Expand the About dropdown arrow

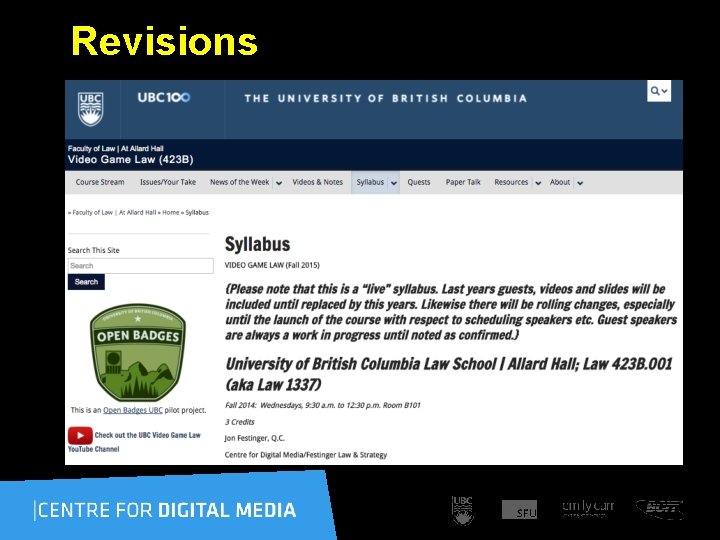click(x=580, y=183)
